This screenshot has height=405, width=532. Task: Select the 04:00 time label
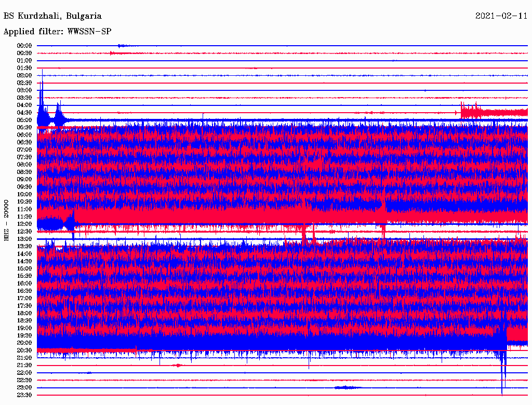point(24,105)
